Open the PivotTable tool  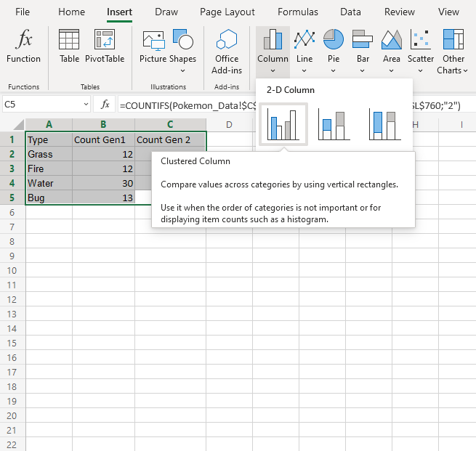(105, 46)
